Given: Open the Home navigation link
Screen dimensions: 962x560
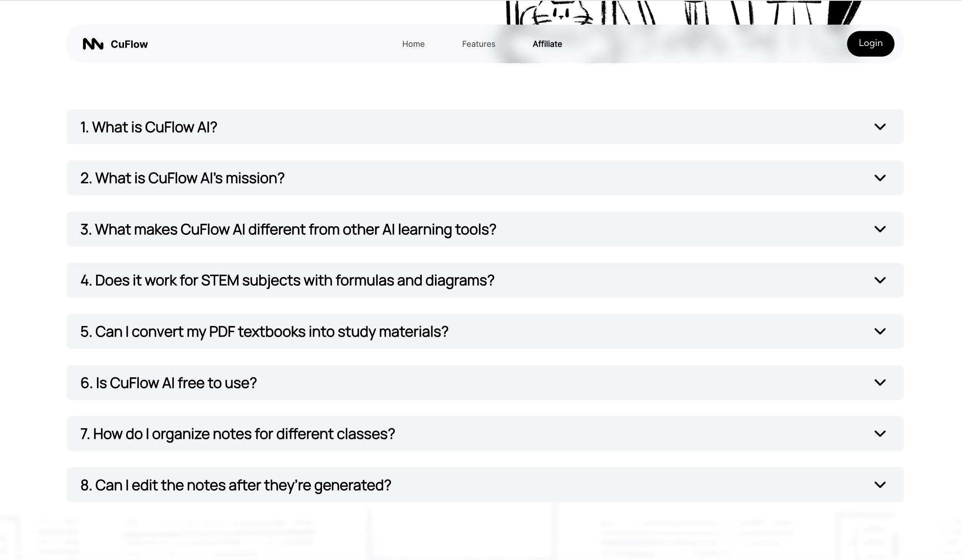Looking at the screenshot, I should [413, 44].
